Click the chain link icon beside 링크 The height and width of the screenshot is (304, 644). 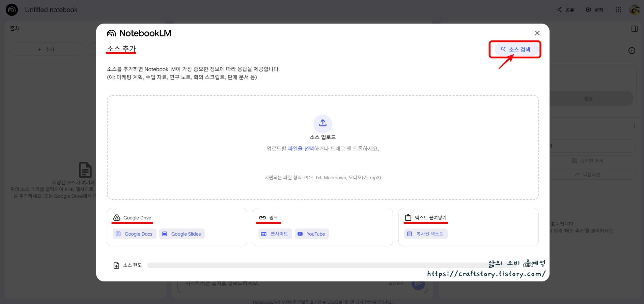[x=262, y=218]
